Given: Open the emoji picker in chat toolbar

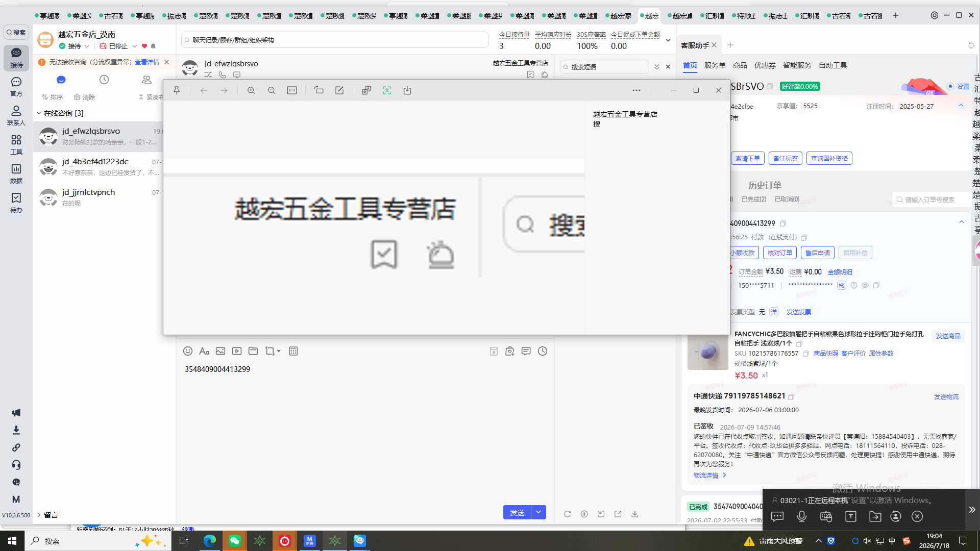Looking at the screenshot, I should pyautogui.click(x=188, y=351).
